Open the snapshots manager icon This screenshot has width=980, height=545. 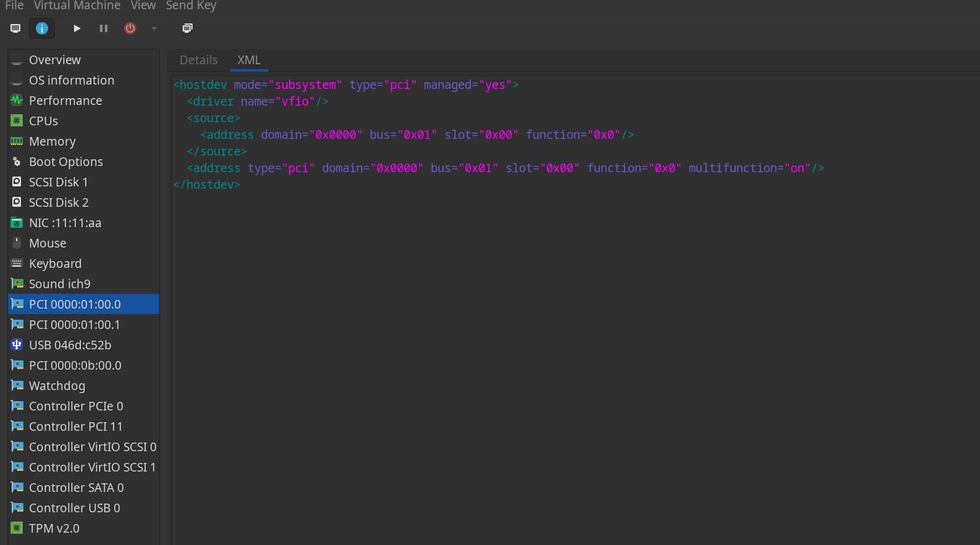188,28
